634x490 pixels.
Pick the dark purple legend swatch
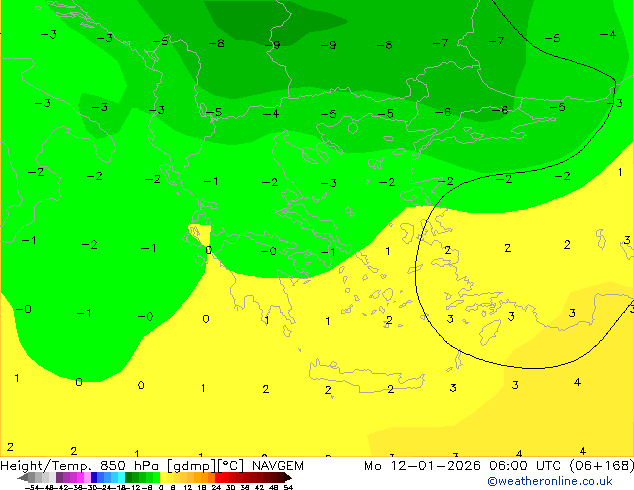tap(59, 477)
